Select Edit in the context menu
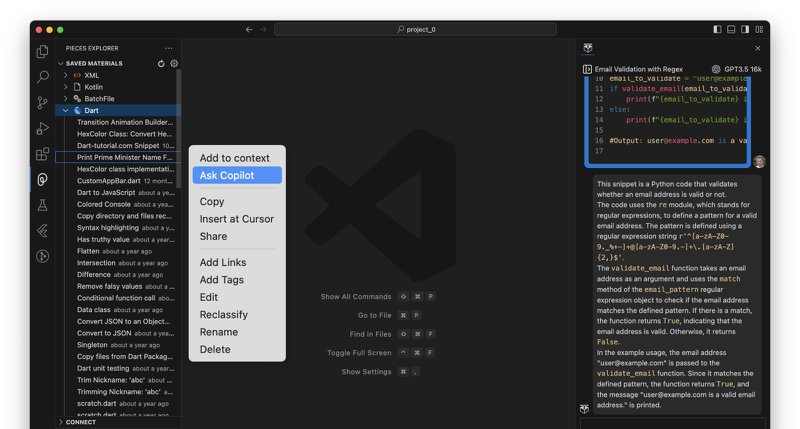This screenshot has width=800, height=429. click(237, 297)
